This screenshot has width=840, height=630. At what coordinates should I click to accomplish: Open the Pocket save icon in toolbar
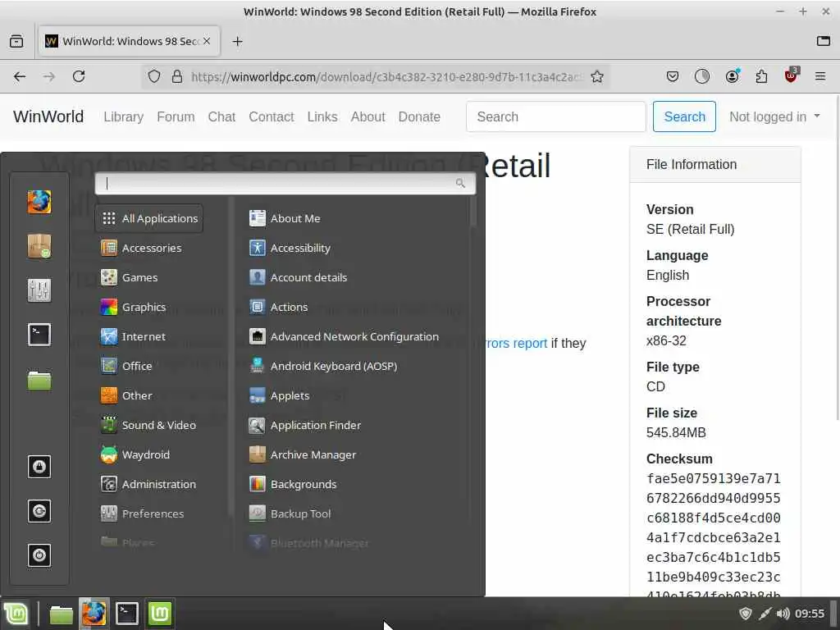(673, 76)
